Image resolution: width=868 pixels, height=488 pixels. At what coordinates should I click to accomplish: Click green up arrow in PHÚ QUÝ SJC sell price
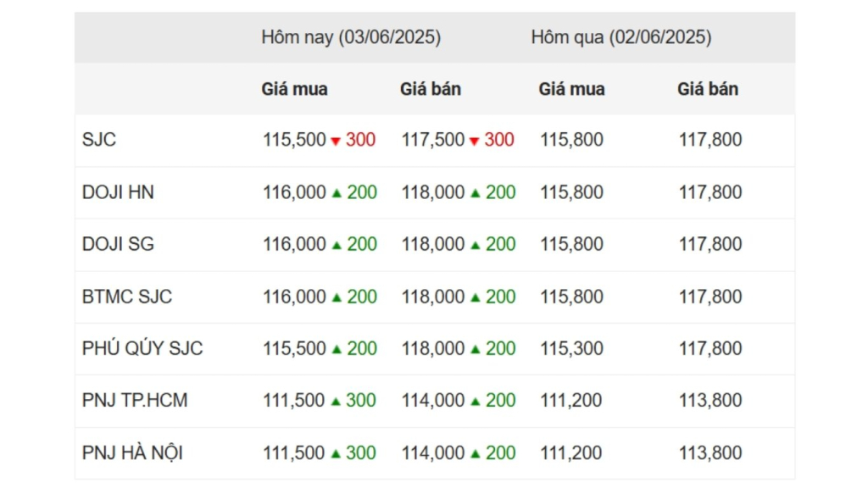[475, 348]
